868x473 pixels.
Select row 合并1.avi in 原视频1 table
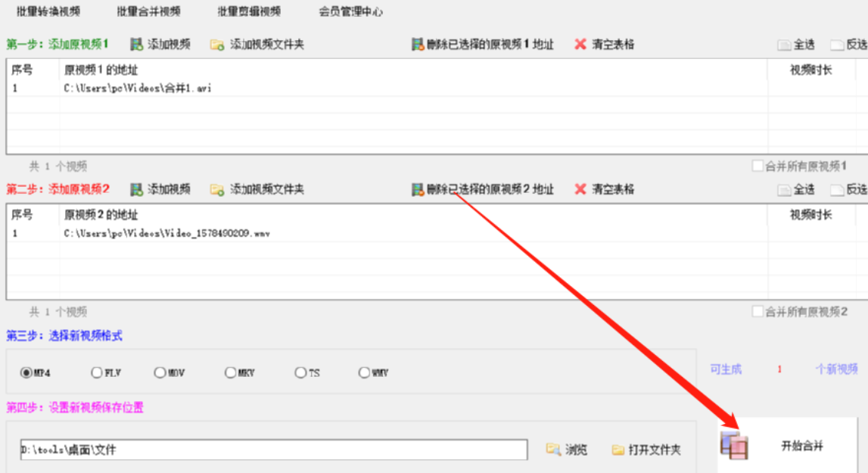point(437,88)
